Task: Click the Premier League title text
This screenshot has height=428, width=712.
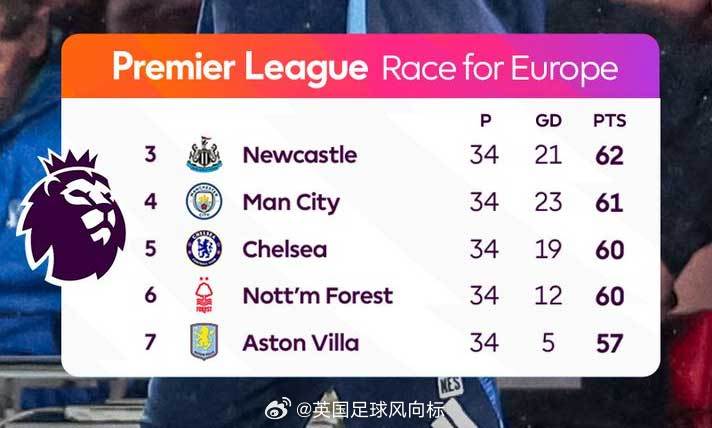Action: click(x=240, y=67)
